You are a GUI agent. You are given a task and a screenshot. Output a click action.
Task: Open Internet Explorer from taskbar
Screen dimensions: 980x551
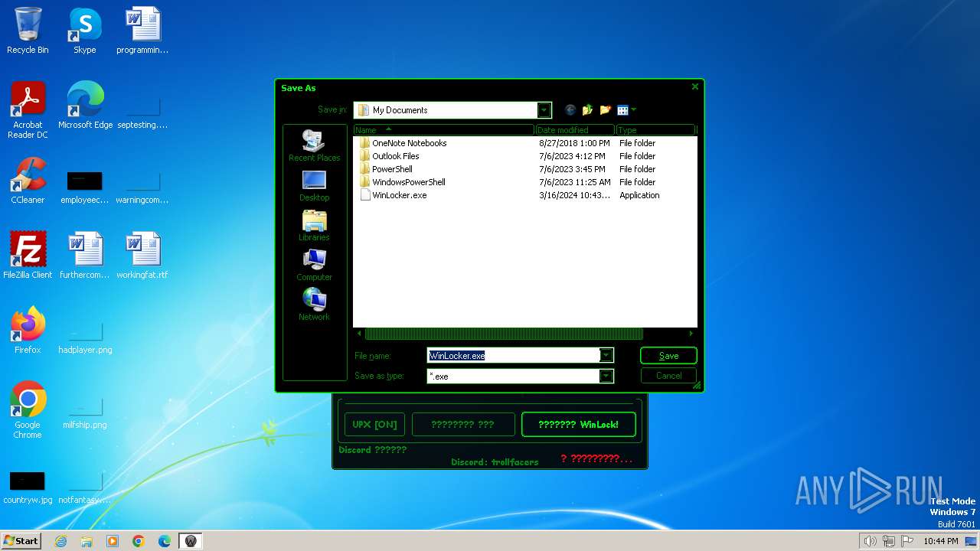click(x=60, y=541)
